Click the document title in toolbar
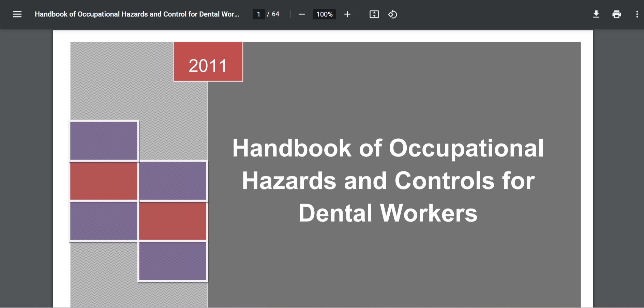The height and width of the screenshot is (308, 644). (137, 14)
